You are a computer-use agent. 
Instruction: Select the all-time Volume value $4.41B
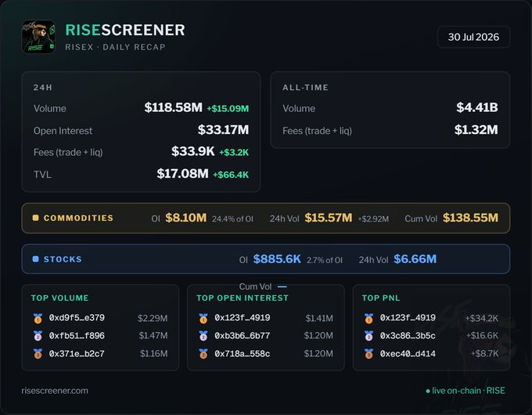click(477, 107)
